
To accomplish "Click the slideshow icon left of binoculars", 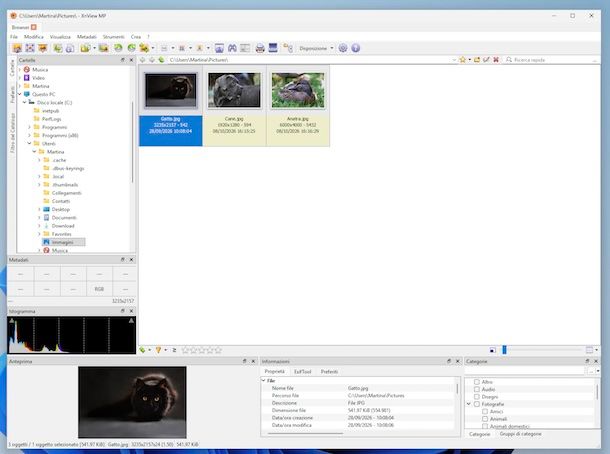I will point(219,48).
